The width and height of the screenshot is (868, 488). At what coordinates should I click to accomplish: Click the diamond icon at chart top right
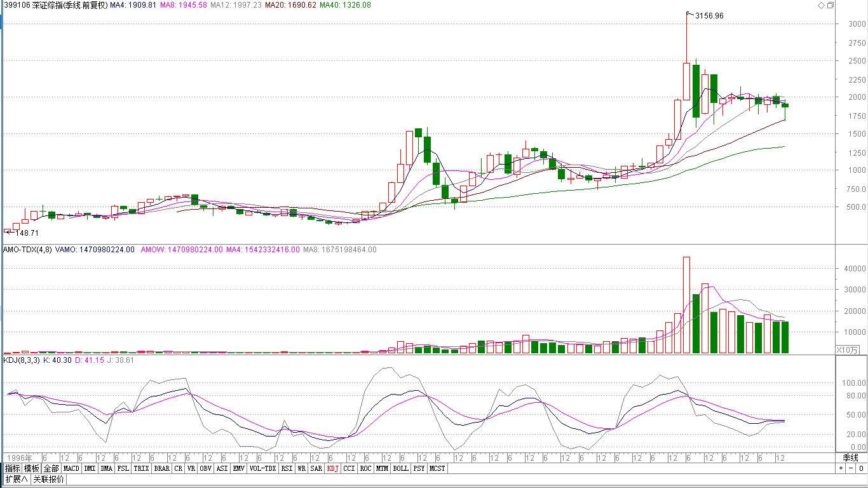(x=821, y=5)
